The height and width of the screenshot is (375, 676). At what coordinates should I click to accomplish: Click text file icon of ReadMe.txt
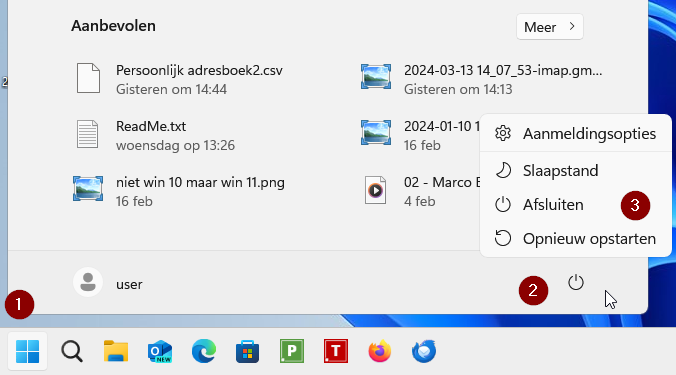88,134
